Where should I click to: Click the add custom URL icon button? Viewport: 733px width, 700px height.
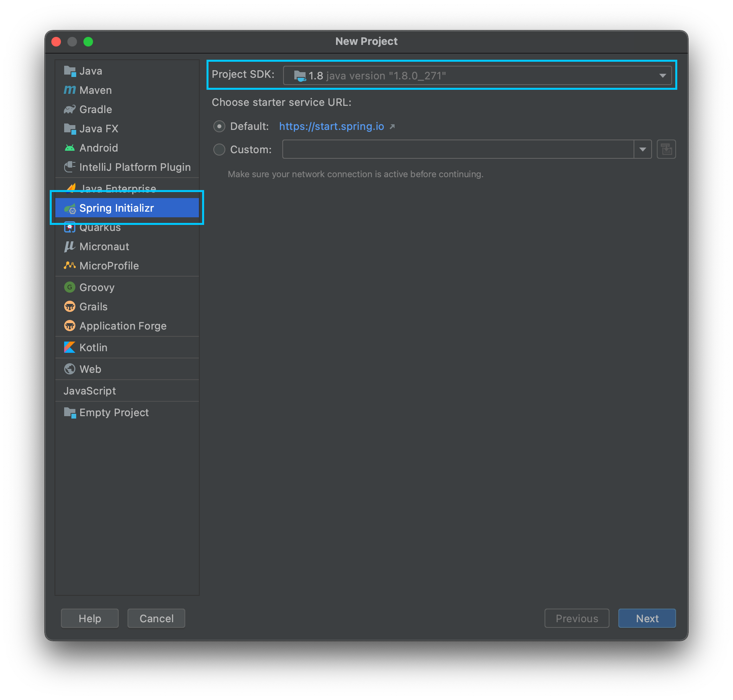click(666, 150)
